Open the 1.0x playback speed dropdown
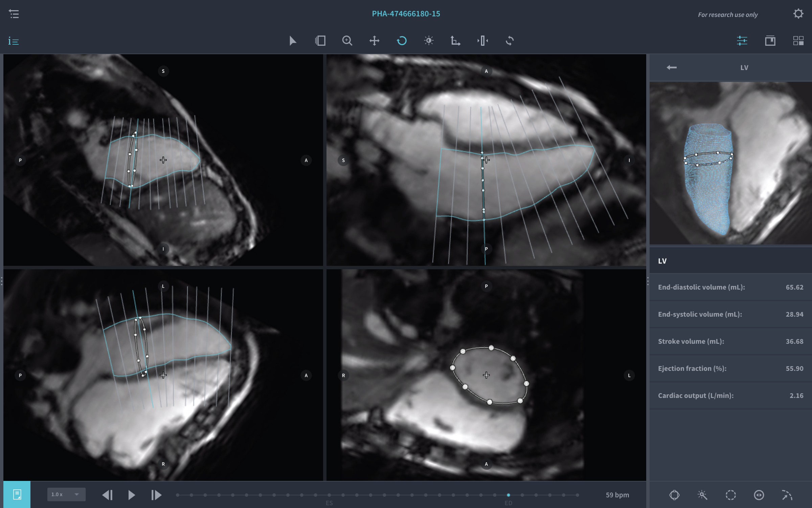 point(66,494)
